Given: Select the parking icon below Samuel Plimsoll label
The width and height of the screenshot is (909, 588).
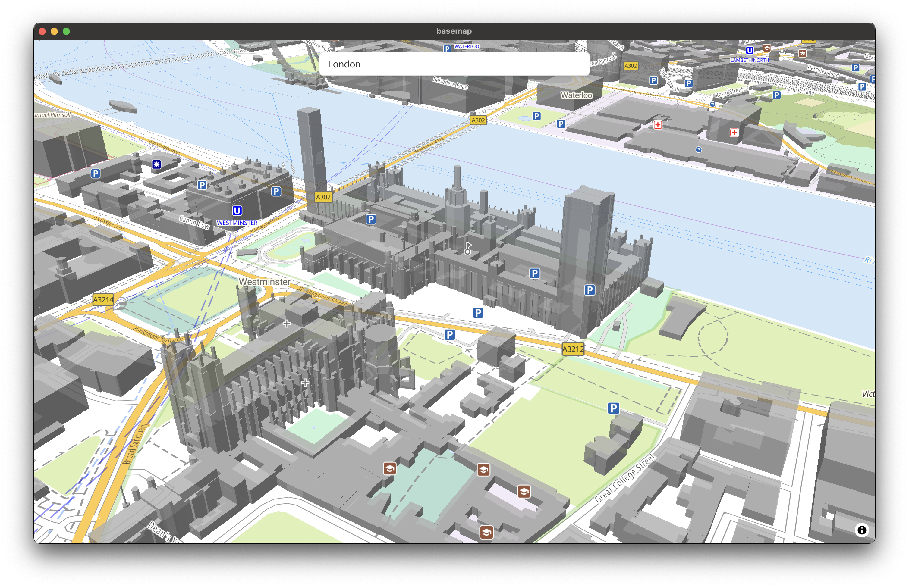Looking at the screenshot, I should click(x=96, y=174).
